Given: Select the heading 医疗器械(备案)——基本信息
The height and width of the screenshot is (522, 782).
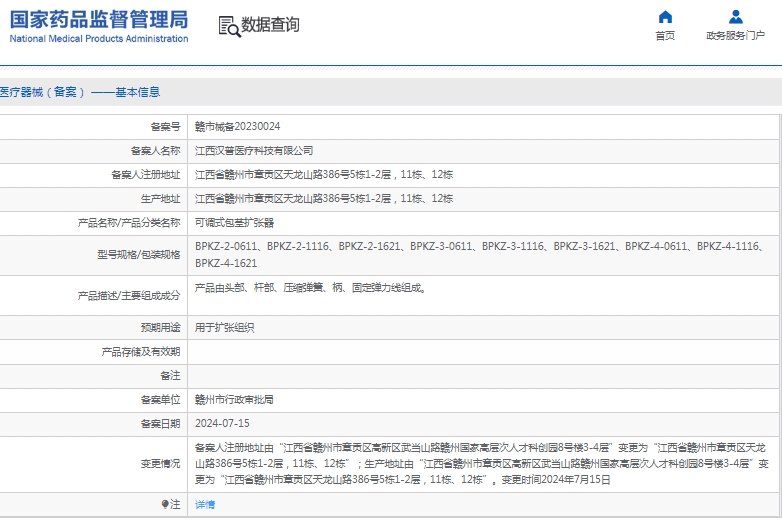Looking at the screenshot, I should [x=80, y=92].
